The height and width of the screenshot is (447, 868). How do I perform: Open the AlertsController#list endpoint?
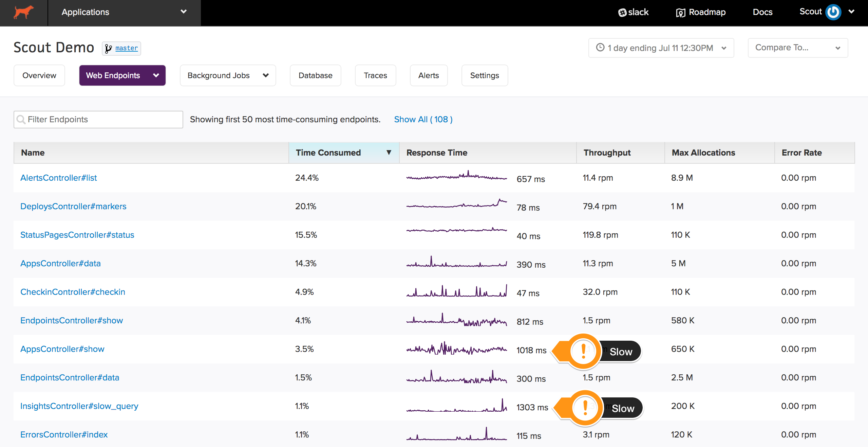pyautogui.click(x=58, y=178)
